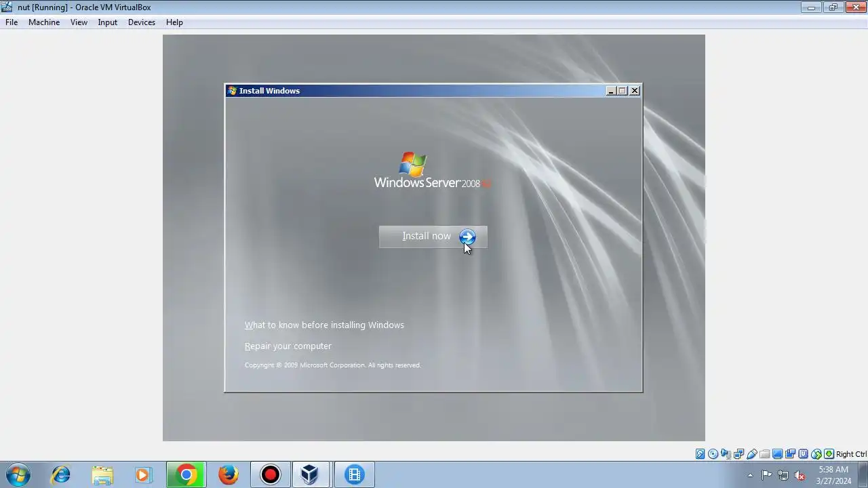The image size is (868, 488).
Task: Click the CPU virtualization status icon
Action: 804,454
